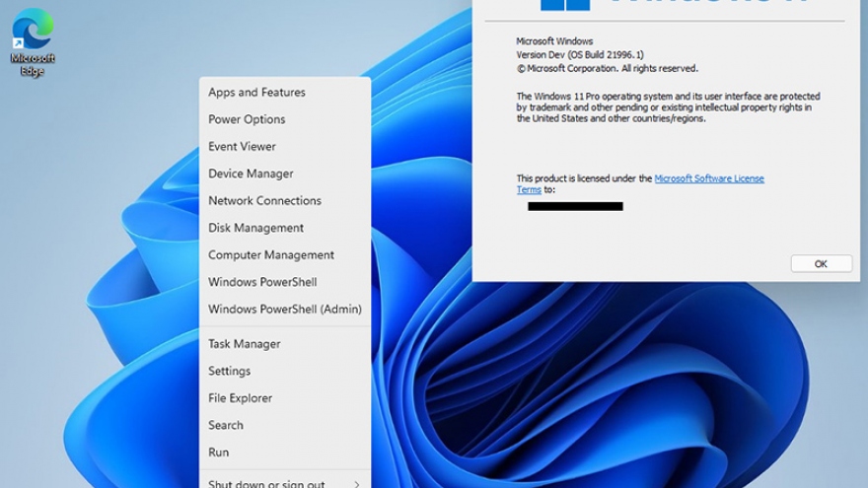The image size is (868, 488).
Task: Choose Search from the context menu
Action: click(x=225, y=426)
